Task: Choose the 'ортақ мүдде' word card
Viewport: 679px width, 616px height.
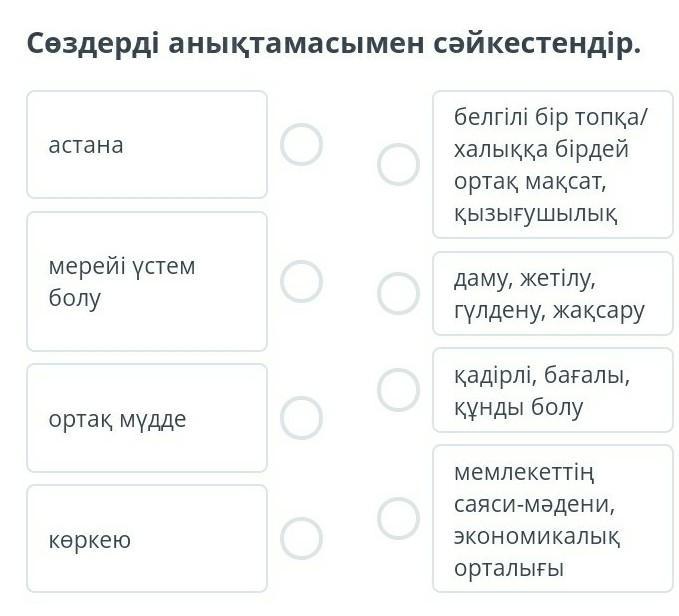Action: (147, 418)
